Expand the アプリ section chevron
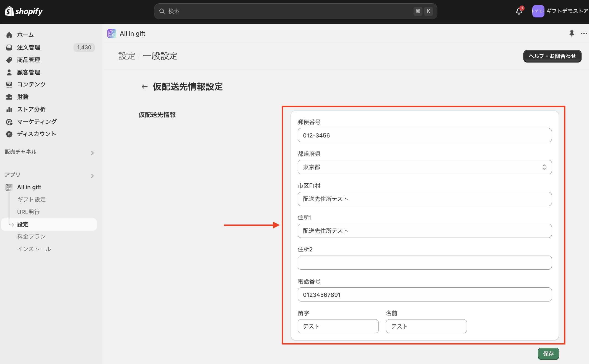This screenshot has height=364, width=589. tap(92, 176)
